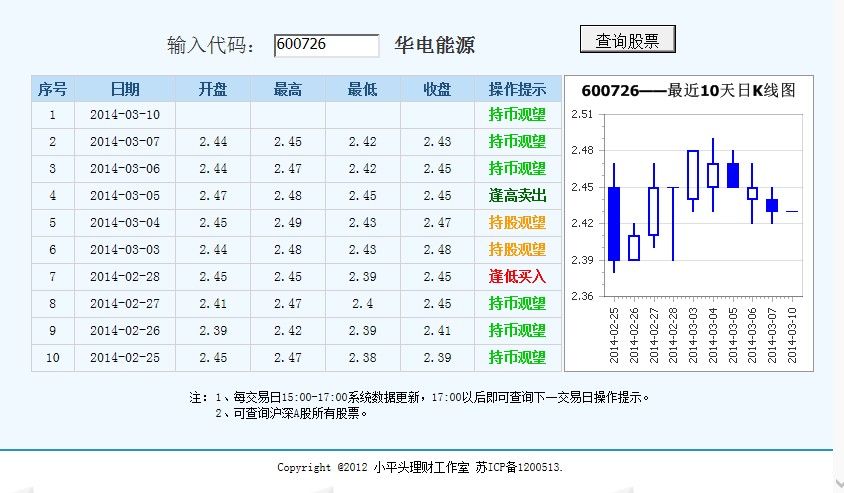Screen dimensions: 844x493
Task: Select date cell 2014-02-26
Action: (x=125, y=330)
